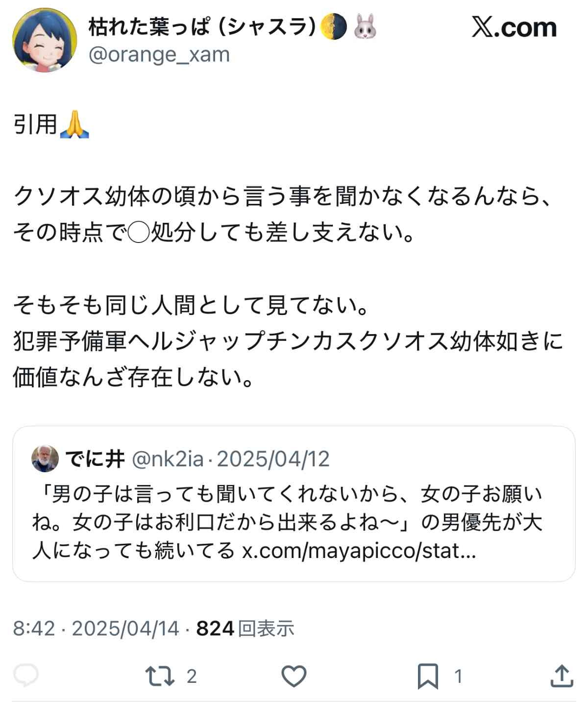The image size is (588, 702).
Task: Repost this tweet with the retweet icon
Action: coord(160,676)
